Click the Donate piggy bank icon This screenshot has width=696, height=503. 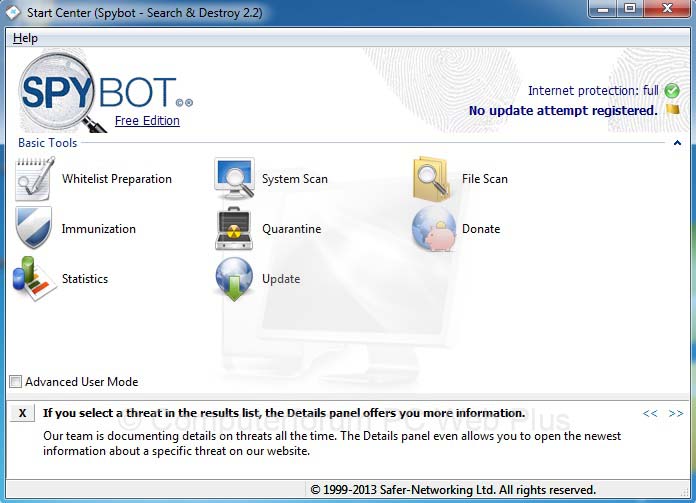434,229
